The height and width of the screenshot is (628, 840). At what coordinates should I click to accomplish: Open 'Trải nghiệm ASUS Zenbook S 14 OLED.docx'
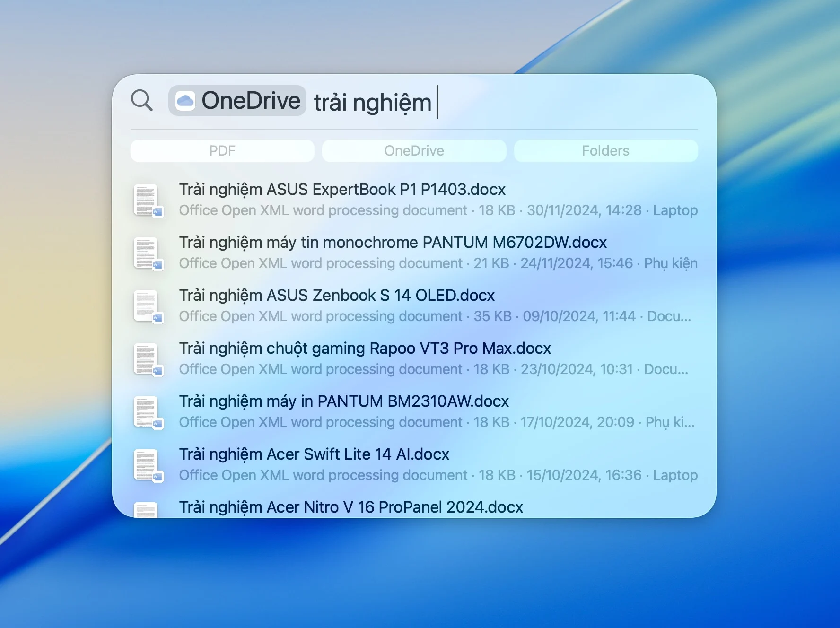337,296
